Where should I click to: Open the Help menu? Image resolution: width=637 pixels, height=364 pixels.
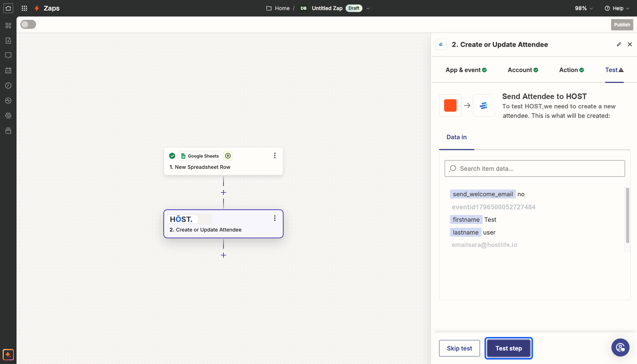(x=617, y=8)
